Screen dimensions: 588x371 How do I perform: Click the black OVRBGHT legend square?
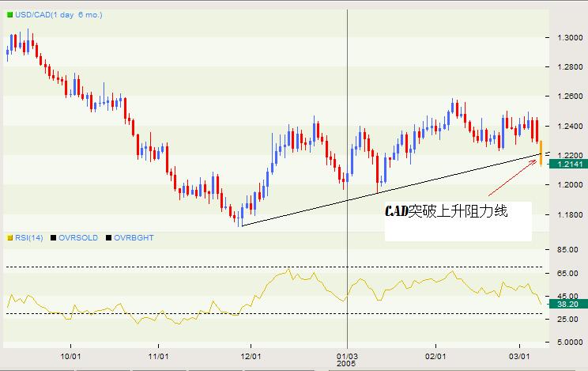coord(108,237)
